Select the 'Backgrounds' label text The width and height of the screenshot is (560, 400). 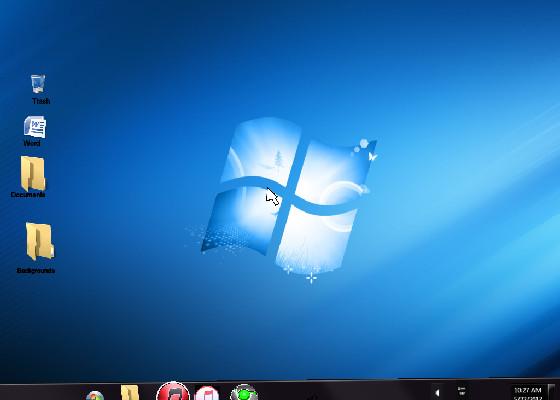tap(36, 271)
